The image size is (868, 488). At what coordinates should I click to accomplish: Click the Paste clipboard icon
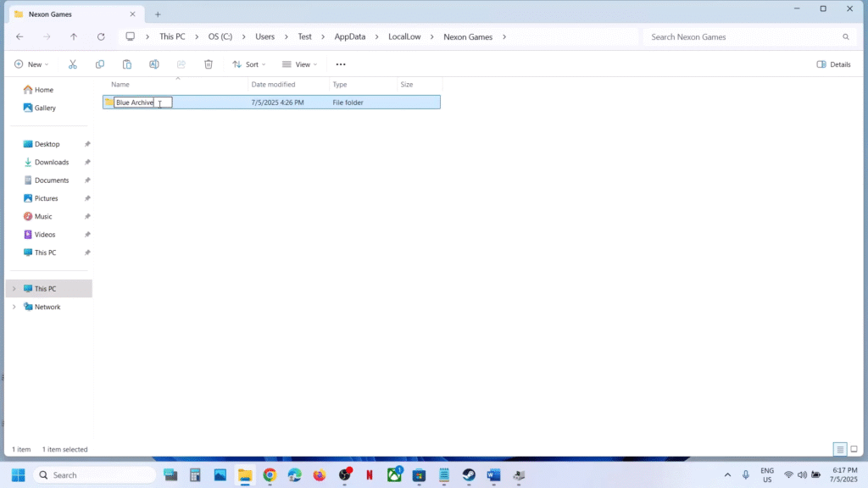[127, 64]
